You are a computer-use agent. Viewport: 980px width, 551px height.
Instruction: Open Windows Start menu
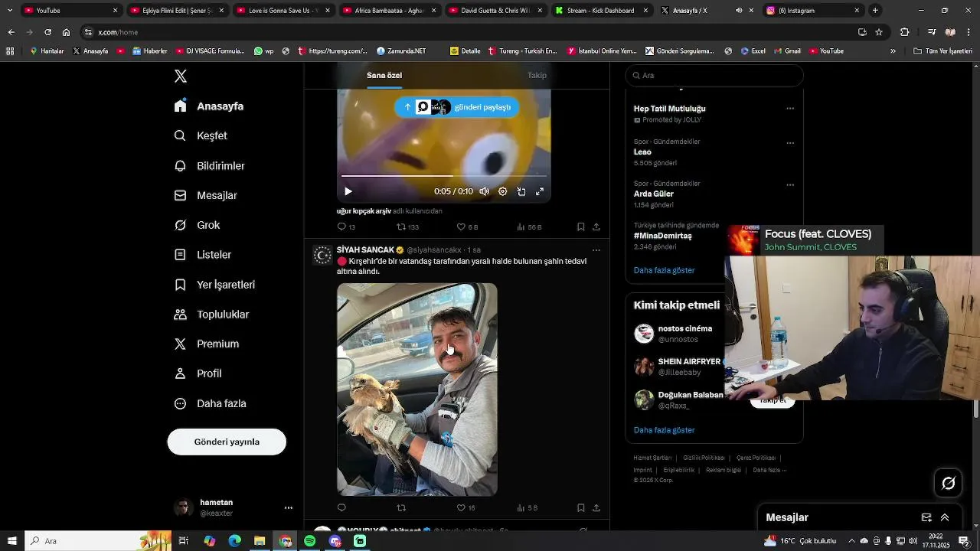(x=12, y=541)
